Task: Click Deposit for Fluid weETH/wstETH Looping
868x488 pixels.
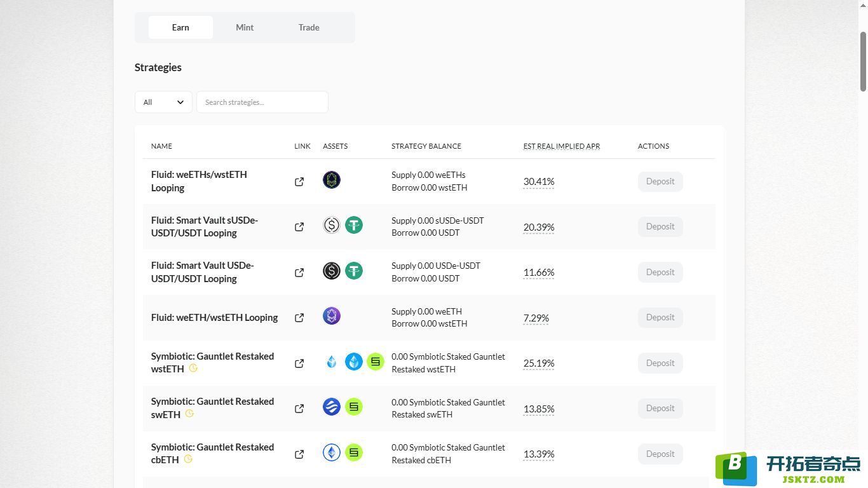Action: [660, 318]
